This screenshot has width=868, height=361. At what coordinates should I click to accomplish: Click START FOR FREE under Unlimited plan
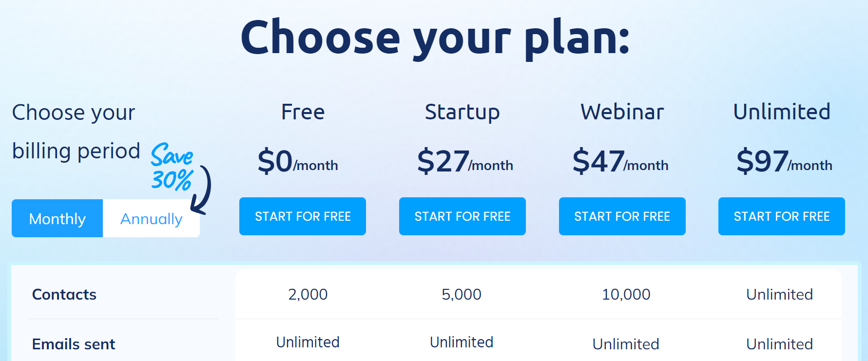pos(782,216)
